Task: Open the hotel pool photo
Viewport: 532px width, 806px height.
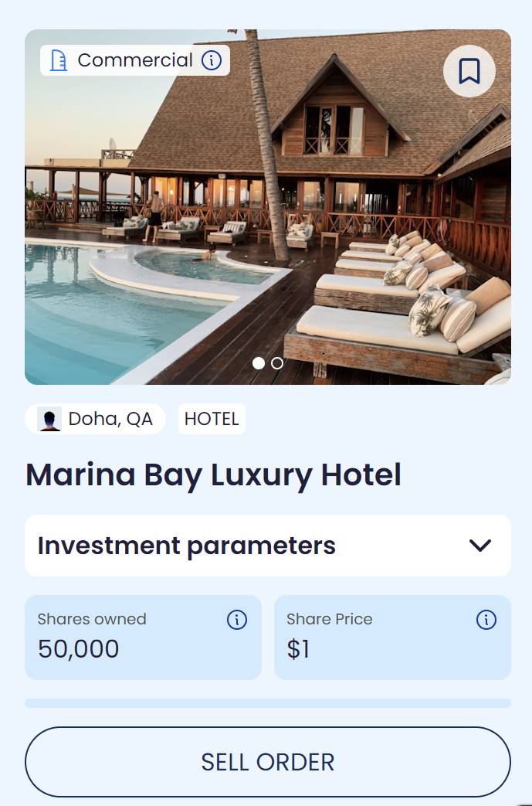Action: (x=267, y=232)
